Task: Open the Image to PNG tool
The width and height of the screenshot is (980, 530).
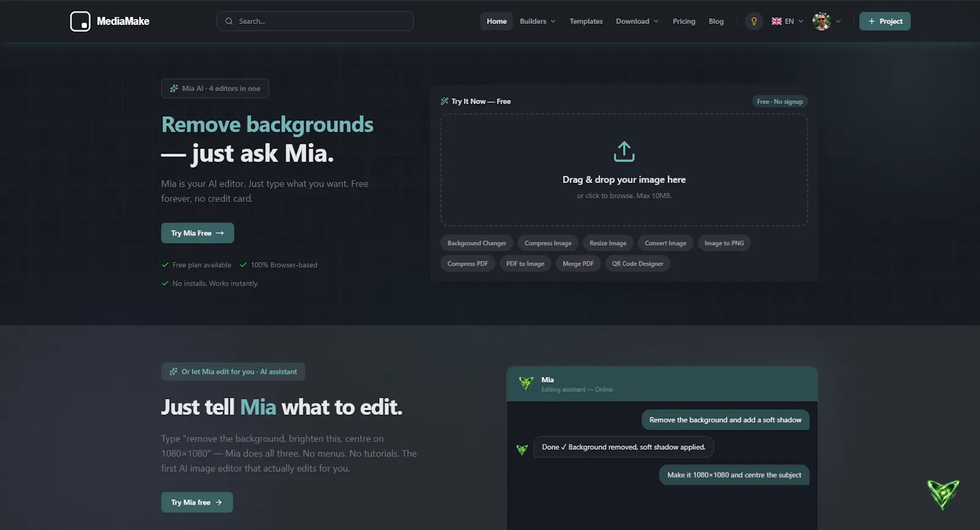Action: coord(724,244)
